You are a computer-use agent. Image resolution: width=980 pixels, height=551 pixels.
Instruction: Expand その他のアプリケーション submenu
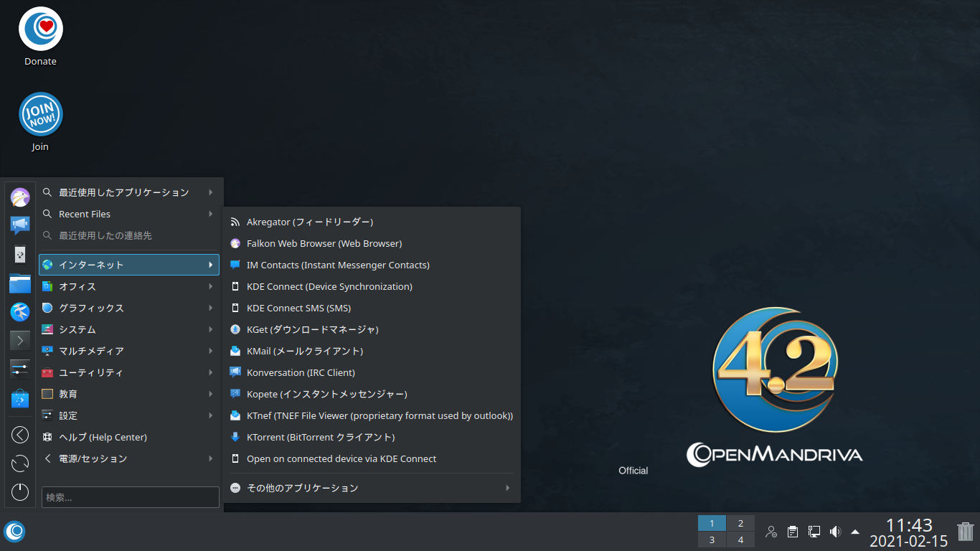coord(372,488)
